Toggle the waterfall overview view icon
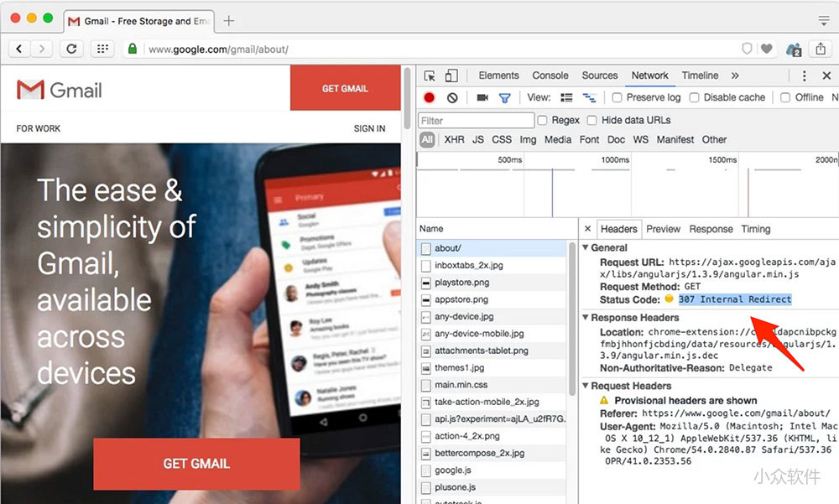The height and width of the screenshot is (504, 839). pyautogui.click(x=589, y=97)
